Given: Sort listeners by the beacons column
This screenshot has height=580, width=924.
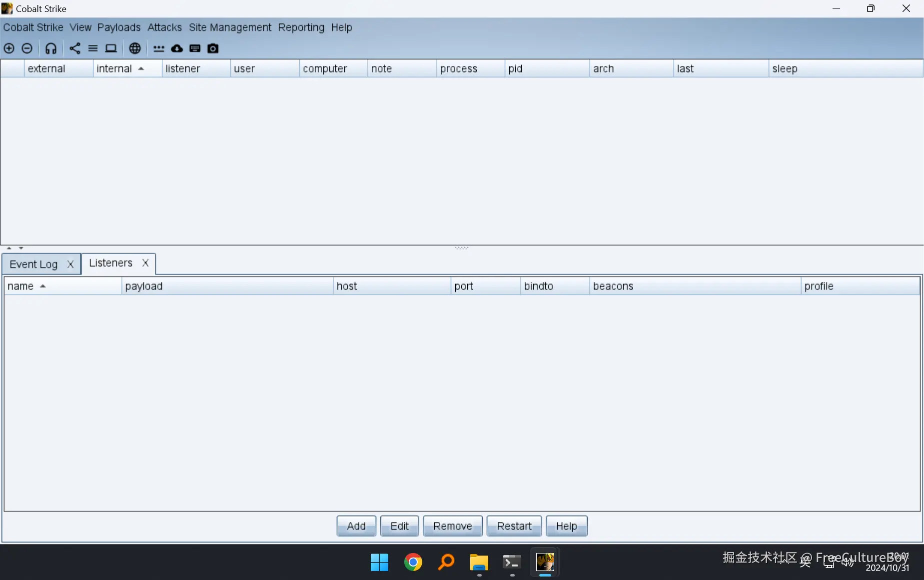Looking at the screenshot, I should [695, 286].
